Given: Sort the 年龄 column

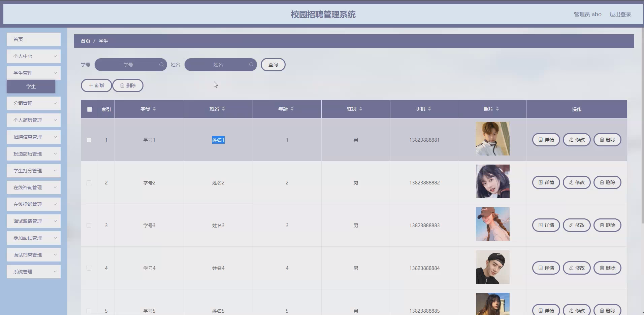Looking at the screenshot, I should click(292, 109).
